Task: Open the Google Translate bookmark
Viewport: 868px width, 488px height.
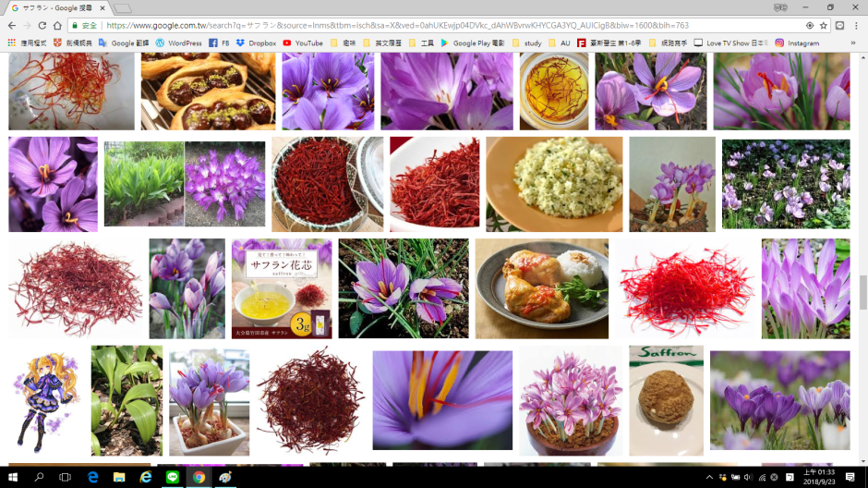Action: (124, 43)
